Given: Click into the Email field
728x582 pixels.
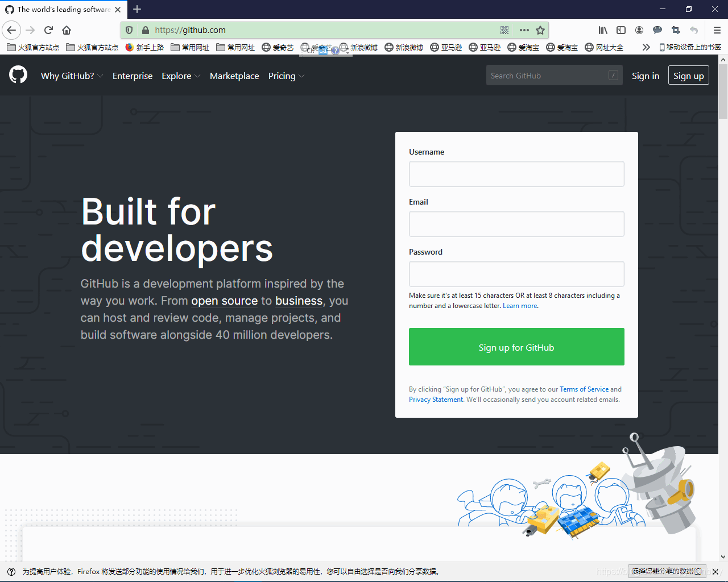Looking at the screenshot, I should coord(516,224).
